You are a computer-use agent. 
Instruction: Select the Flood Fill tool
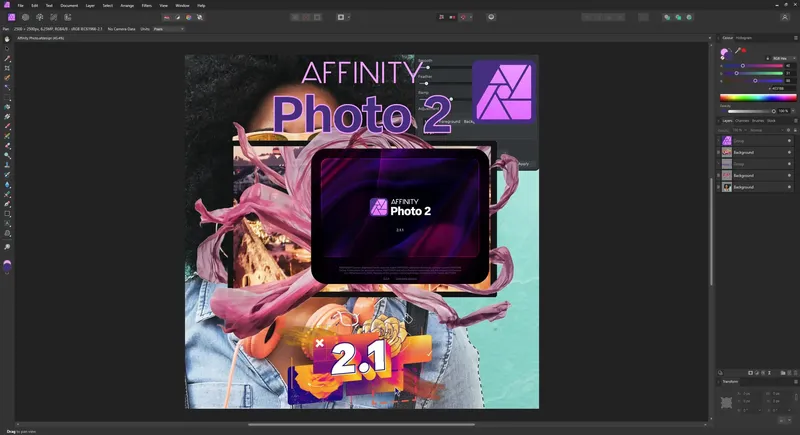7,107
